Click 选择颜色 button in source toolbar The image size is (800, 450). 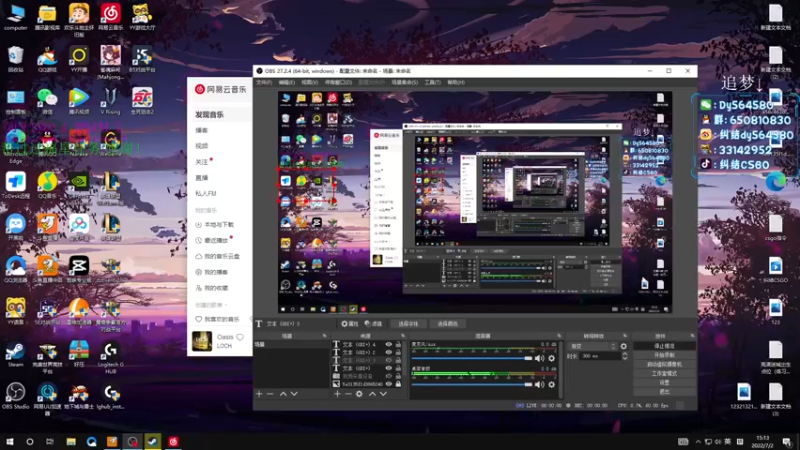tap(447, 323)
